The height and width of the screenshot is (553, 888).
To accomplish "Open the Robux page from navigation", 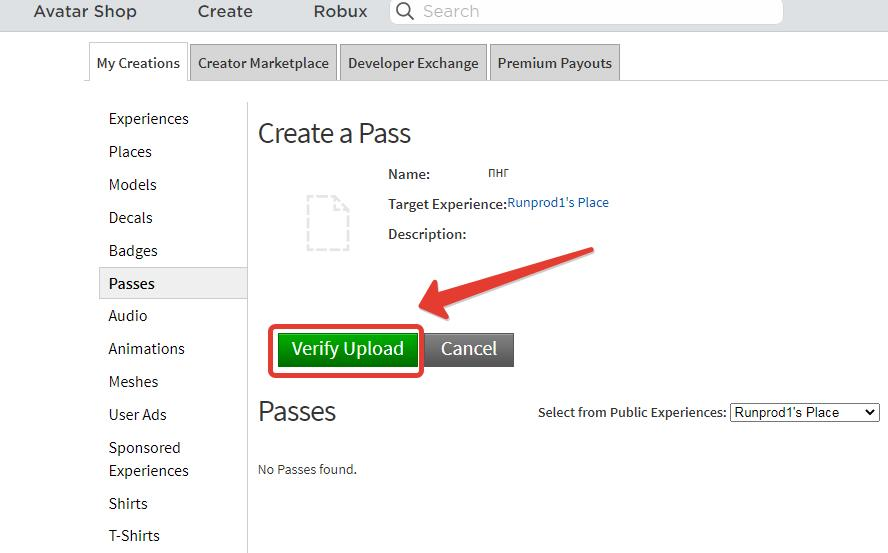I will 340,12.
